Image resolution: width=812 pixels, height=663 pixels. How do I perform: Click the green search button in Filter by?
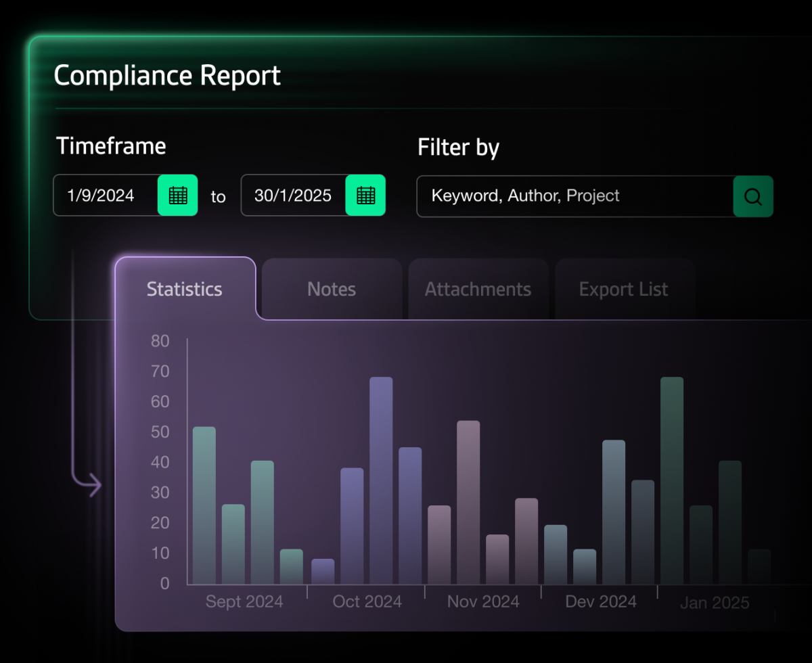point(752,197)
